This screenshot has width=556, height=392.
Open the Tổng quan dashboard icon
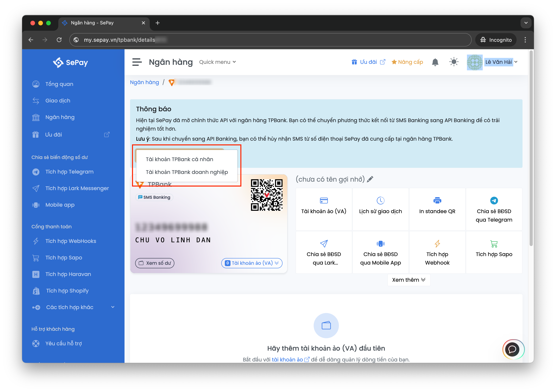click(36, 84)
